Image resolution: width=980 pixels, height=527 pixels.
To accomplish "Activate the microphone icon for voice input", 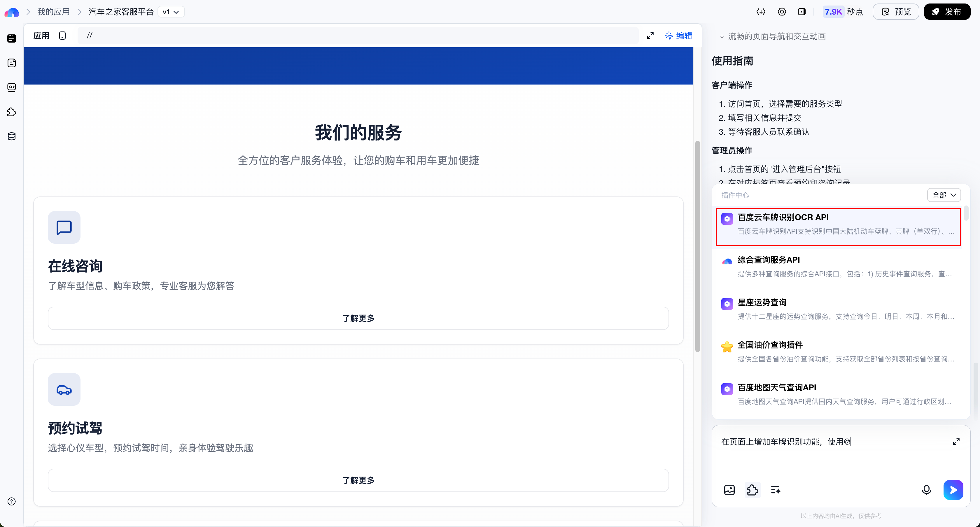I will [926, 490].
